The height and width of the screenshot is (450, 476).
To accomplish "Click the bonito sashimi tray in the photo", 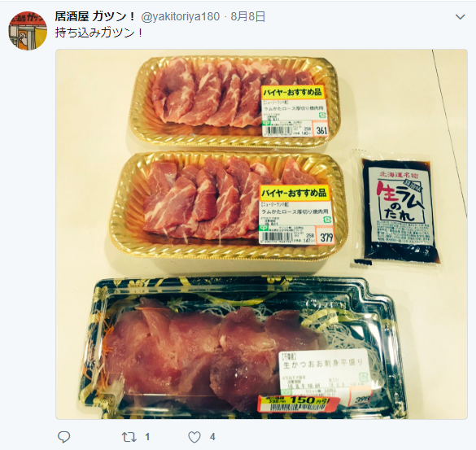I will pyautogui.click(x=242, y=348).
